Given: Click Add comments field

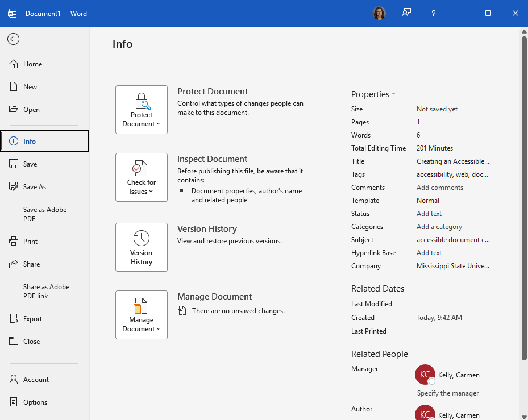Looking at the screenshot, I should pos(440,188).
